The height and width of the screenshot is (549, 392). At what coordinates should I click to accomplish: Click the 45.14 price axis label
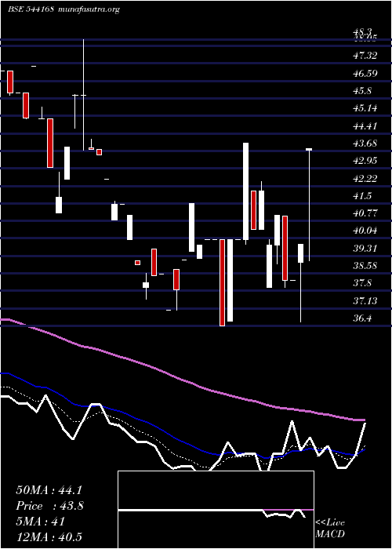coord(365,108)
